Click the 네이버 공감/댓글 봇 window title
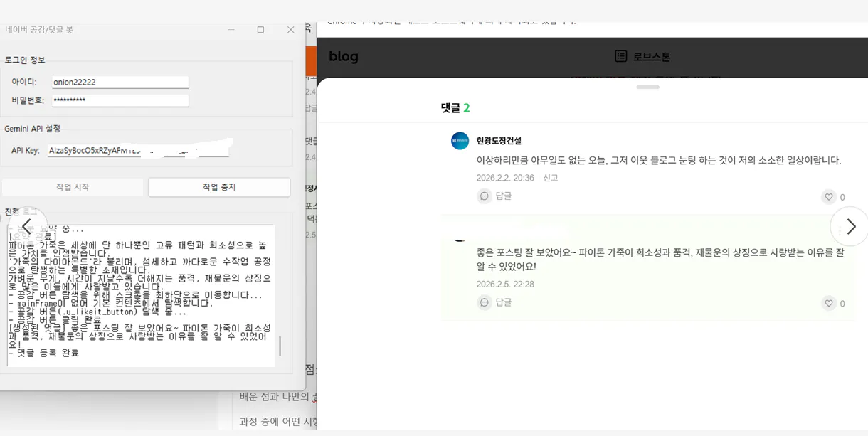The height and width of the screenshot is (436, 868). pos(40,30)
